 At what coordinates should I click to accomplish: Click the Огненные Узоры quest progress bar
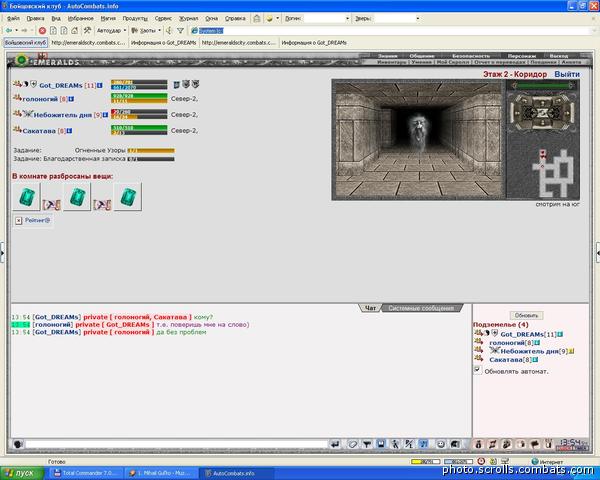click(151, 150)
